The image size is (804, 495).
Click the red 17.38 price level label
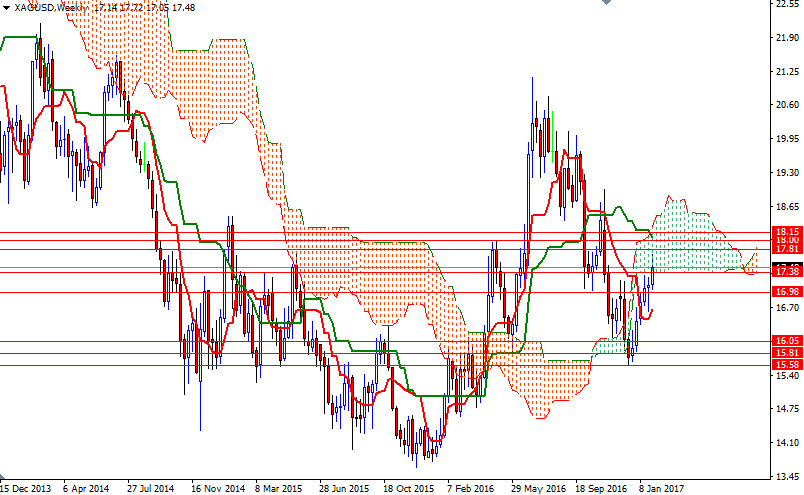click(787, 272)
